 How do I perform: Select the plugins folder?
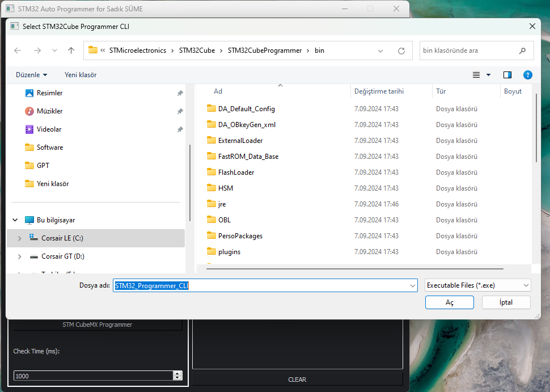click(229, 252)
